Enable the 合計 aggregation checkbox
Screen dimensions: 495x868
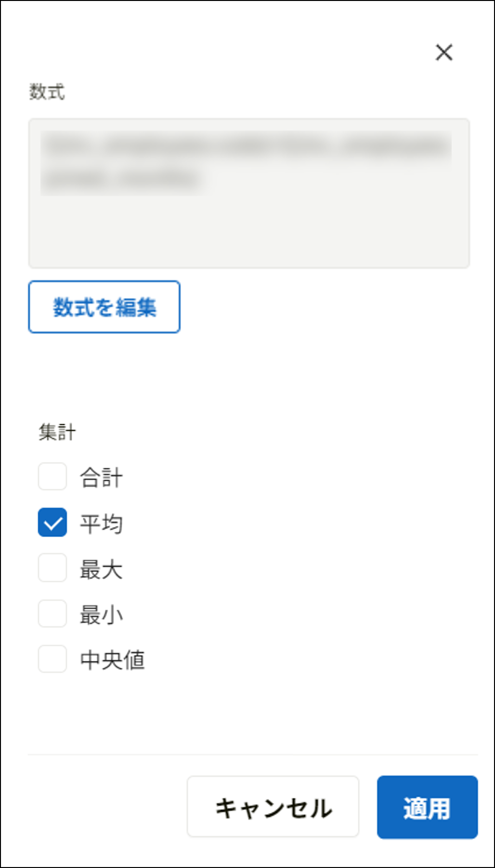click(x=52, y=477)
